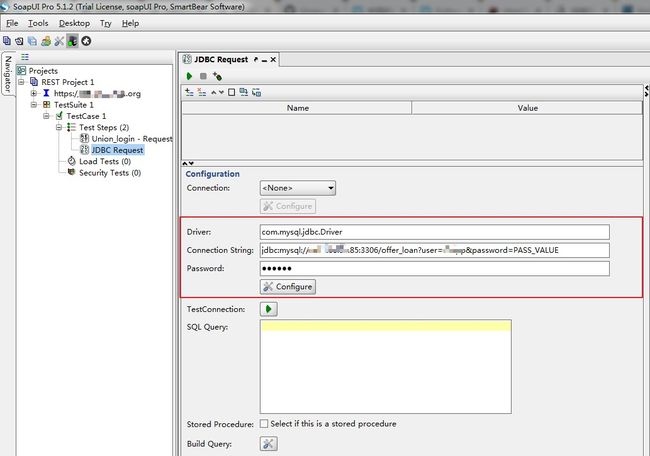
Task: Click the gray stop button in JDBC toolbar
Action: [x=203, y=76]
